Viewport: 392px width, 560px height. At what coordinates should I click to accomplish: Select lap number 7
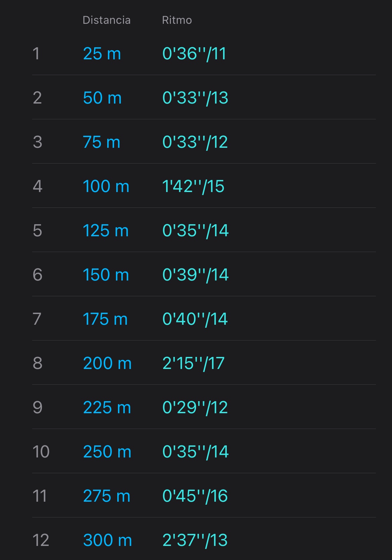click(37, 319)
